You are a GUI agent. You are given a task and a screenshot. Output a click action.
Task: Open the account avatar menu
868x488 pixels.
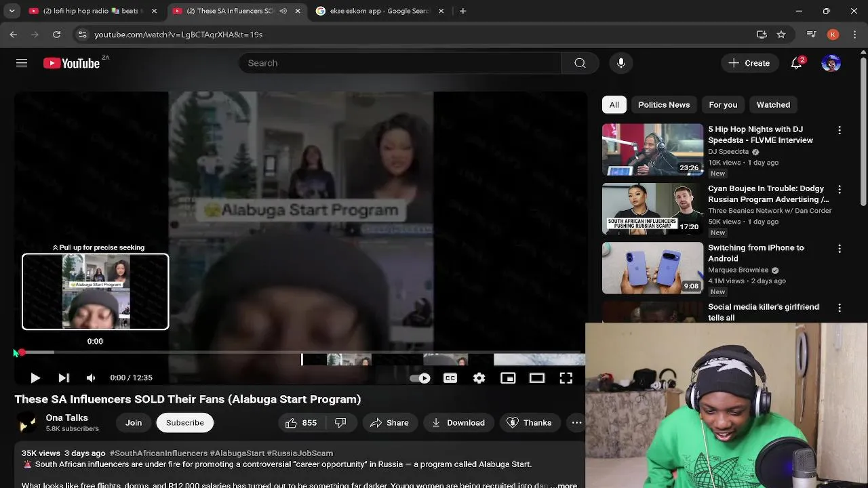(x=831, y=63)
